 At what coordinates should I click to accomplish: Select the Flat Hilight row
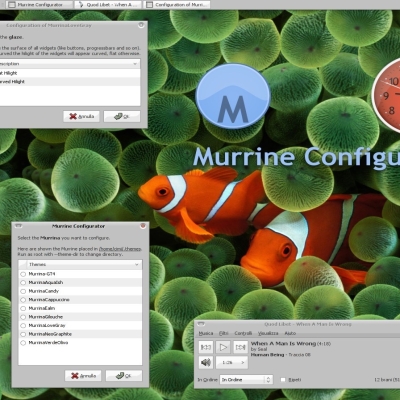[x=70, y=73]
